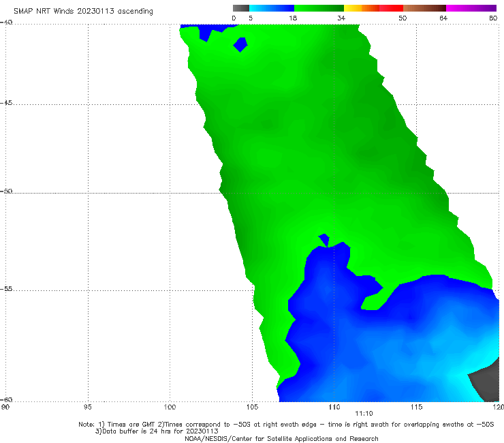
Task: Click the longitude label '115'
Action: (x=417, y=408)
